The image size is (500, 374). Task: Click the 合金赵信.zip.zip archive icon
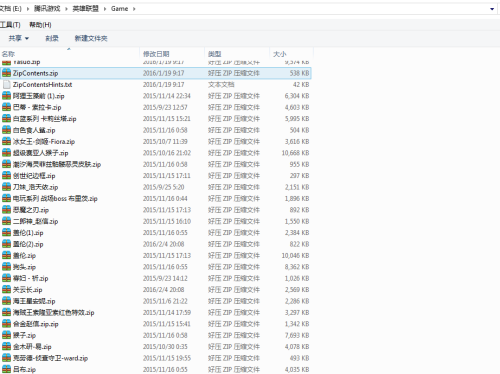[x=6, y=324]
